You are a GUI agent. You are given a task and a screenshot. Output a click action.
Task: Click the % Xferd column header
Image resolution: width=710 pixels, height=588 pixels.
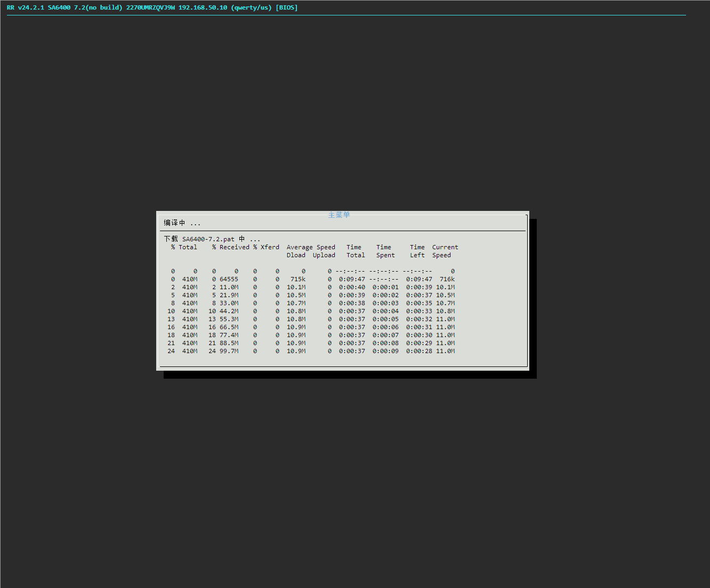(267, 247)
